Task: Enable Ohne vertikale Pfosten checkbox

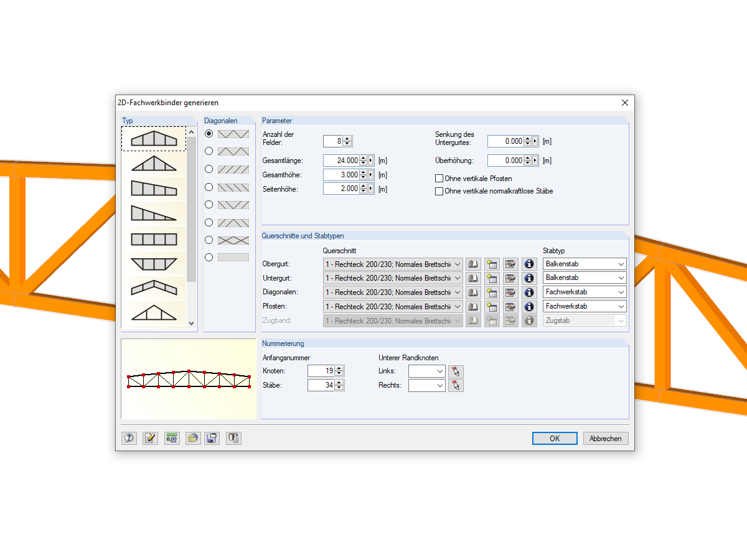Action: click(x=439, y=179)
